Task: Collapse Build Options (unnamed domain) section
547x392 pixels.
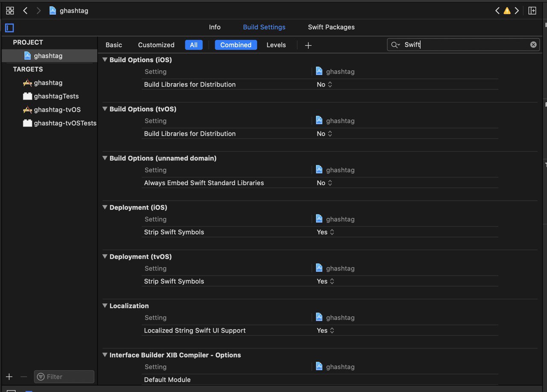Action: click(x=105, y=158)
